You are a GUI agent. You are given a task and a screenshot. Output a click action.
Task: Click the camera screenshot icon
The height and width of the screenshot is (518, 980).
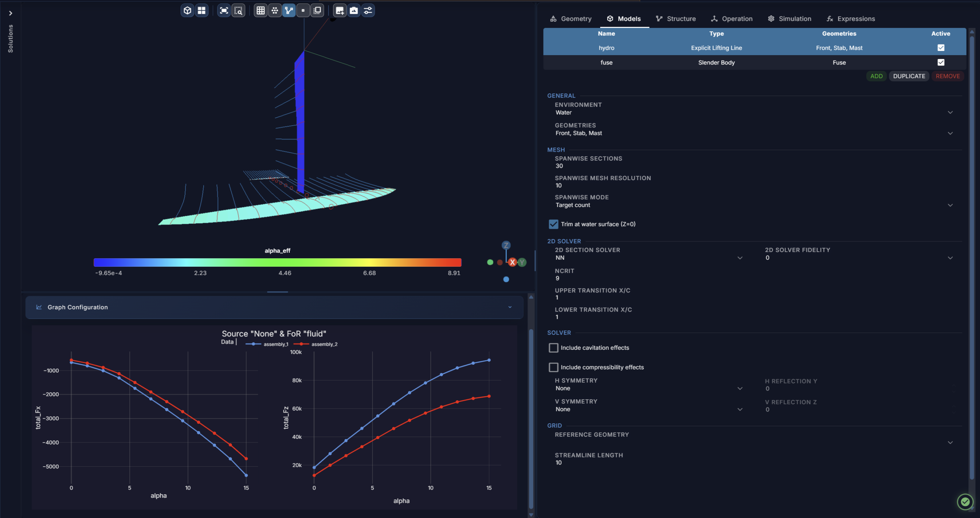(354, 10)
